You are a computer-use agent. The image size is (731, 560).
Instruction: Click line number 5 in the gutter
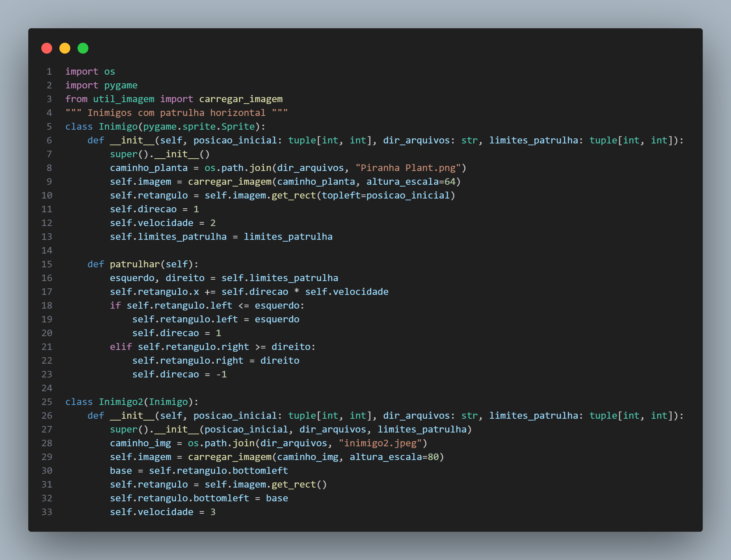pyautogui.click(x=49, y=126)
